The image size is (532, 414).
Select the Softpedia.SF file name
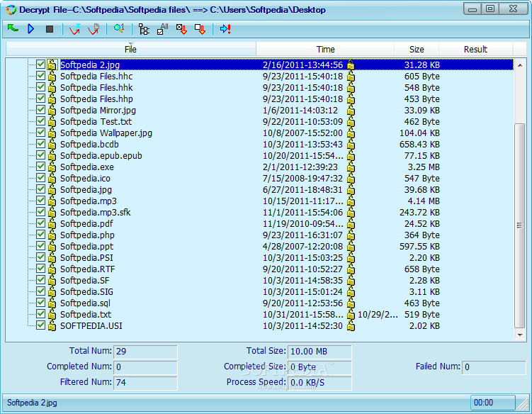pyautogui.click(x=85, y=280)
